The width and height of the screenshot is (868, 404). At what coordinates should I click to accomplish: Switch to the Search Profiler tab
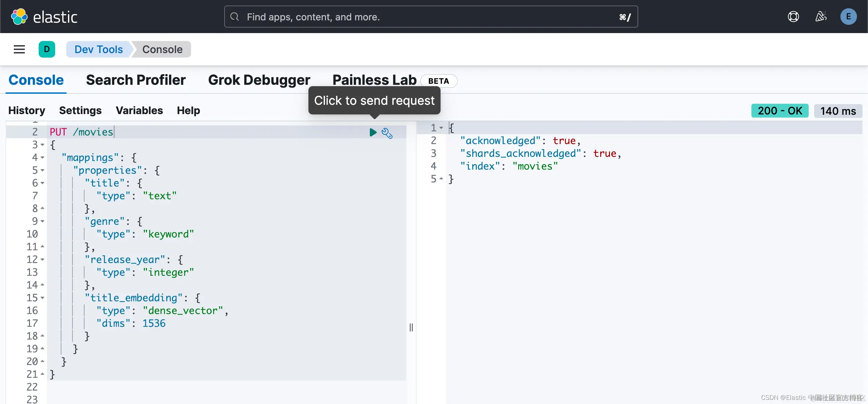[136, 80]
